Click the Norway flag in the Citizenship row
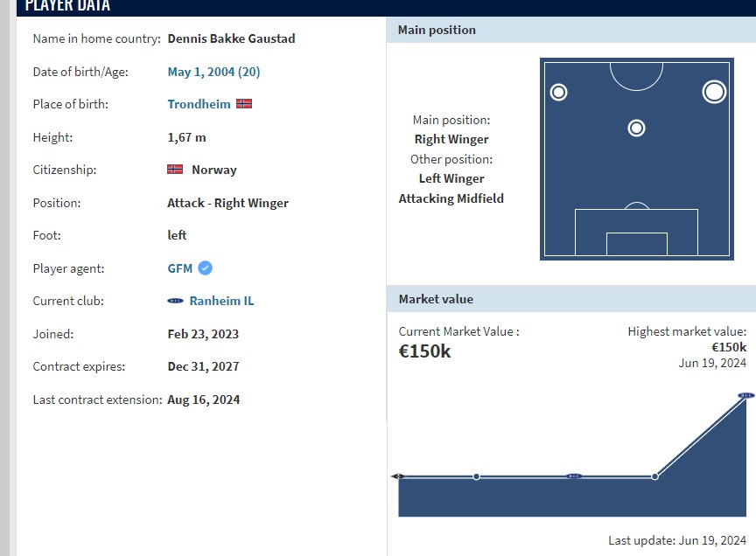 [x=175, y=170]
